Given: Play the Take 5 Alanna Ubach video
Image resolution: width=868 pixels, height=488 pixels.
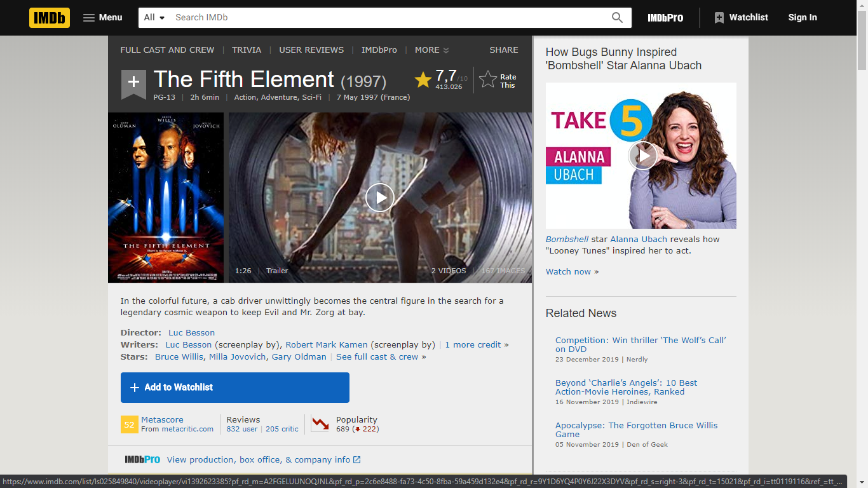Looking at the screenshot, I should (x=642, y=156).
